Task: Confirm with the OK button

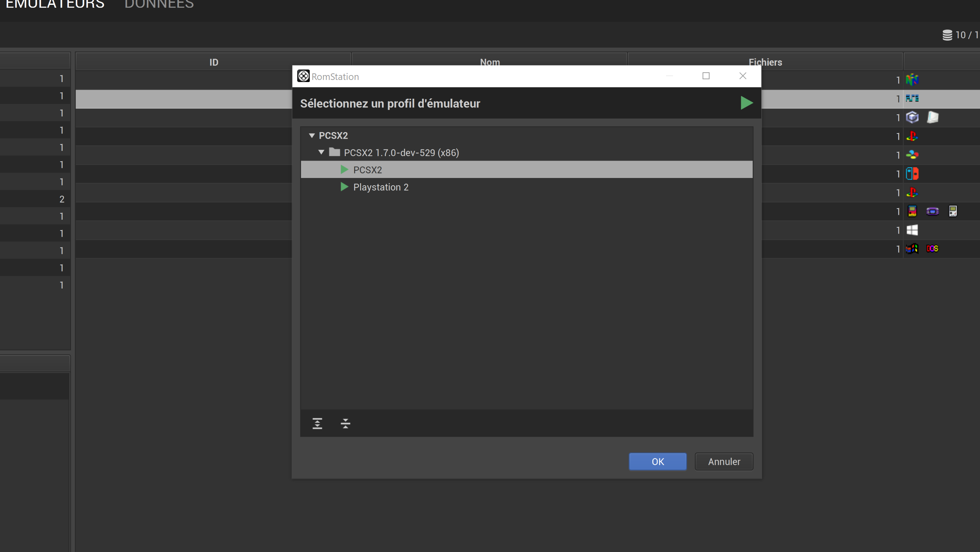Action: point(657,462)
